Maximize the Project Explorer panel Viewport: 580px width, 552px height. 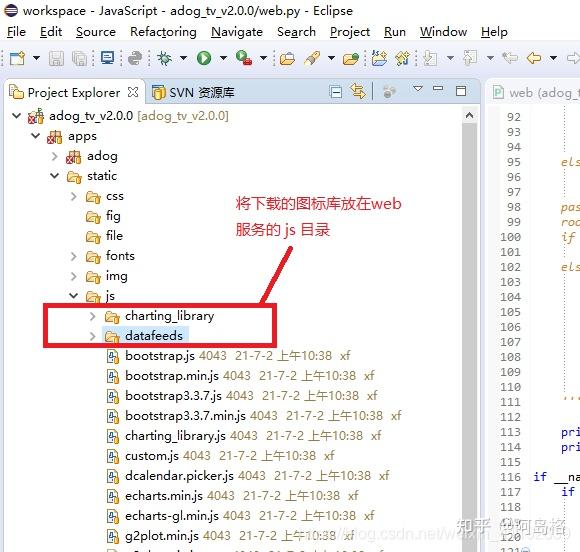point(461,91)
